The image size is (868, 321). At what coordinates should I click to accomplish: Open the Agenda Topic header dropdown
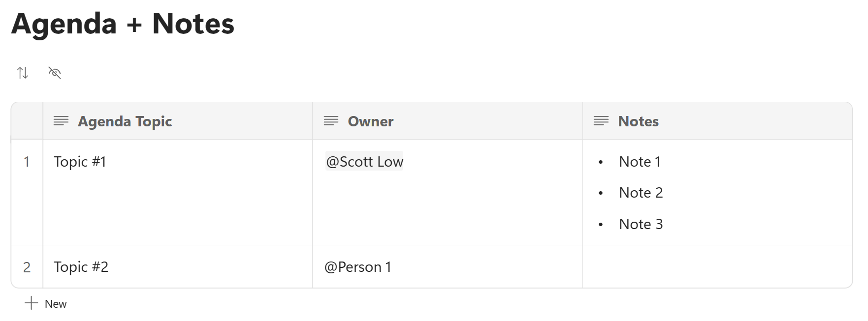tap(125, 121)
